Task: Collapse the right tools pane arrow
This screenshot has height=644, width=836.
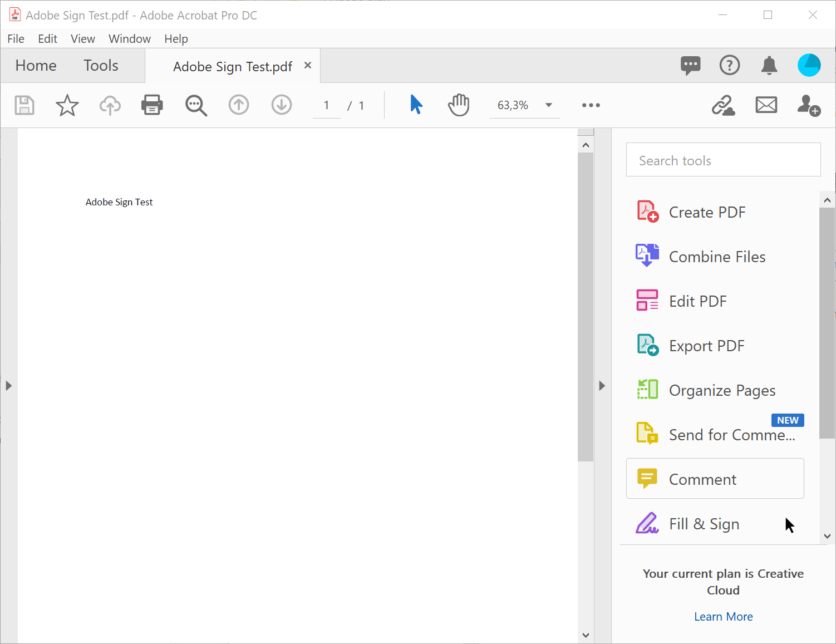Action: click(602, 386)
